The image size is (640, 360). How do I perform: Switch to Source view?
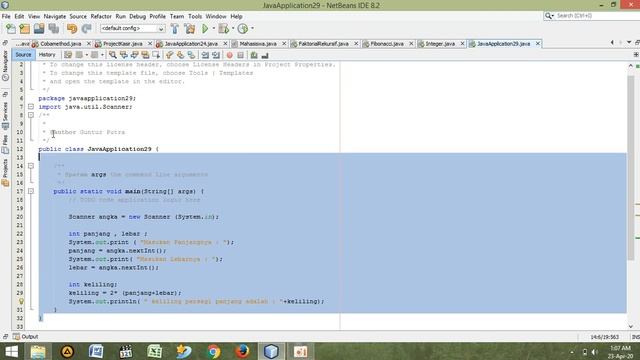click(23, 55)
